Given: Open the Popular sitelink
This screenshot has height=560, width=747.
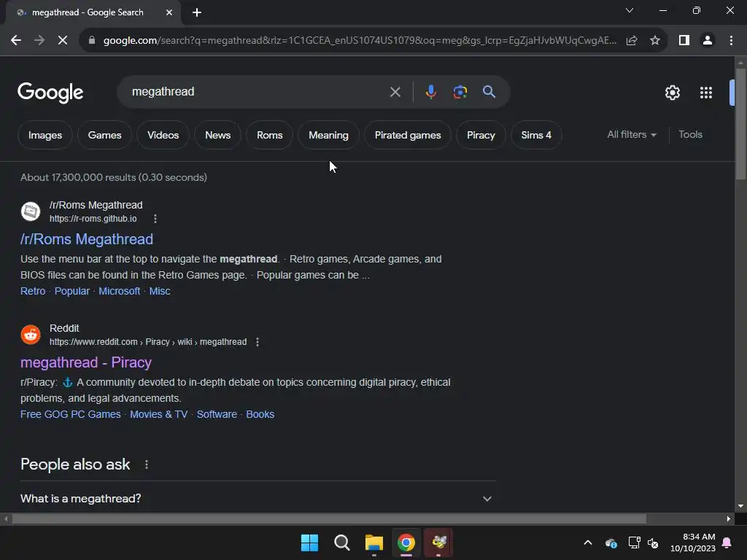Looking at the screenshot, I should [x=72, y=291].
